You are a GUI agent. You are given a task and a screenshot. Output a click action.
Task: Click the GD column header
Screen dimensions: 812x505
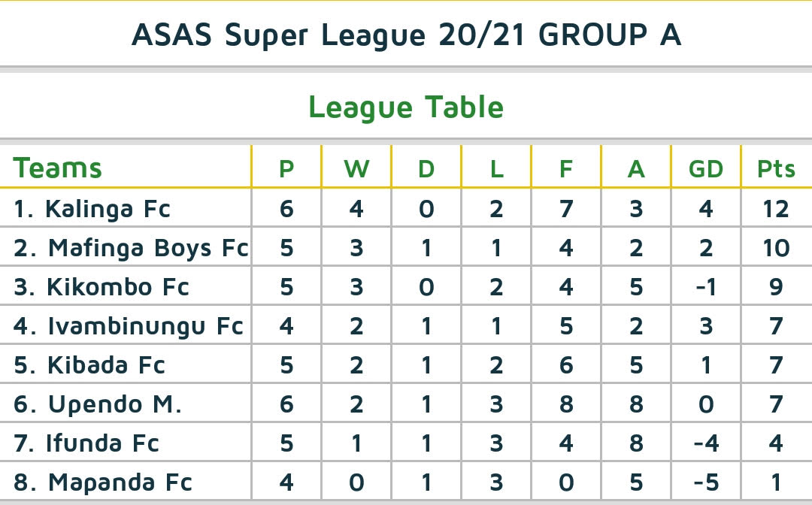(x=705, y=168)
